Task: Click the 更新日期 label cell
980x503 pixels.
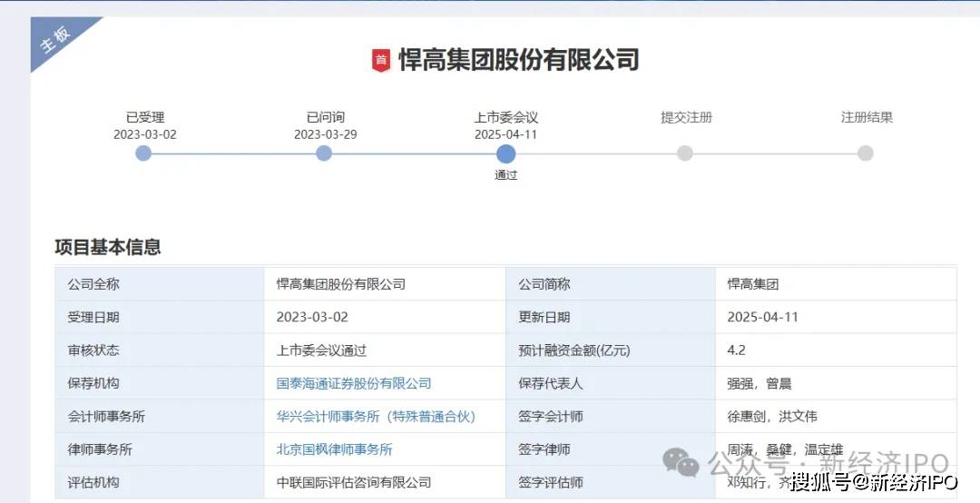Action: (x=611, y=317)
